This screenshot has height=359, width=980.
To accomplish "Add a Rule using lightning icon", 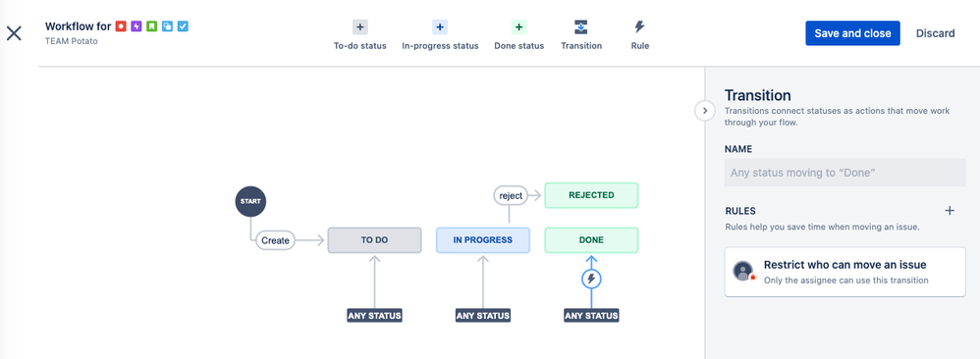I will (639, 35).
